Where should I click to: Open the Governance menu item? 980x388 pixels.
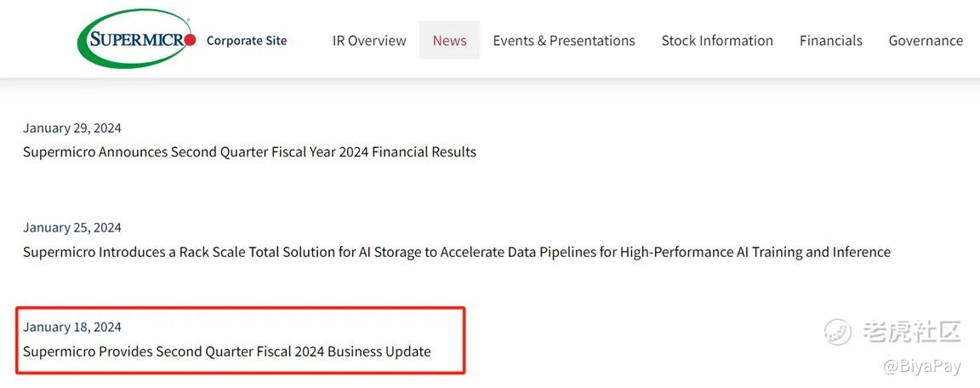pos(926,41)
